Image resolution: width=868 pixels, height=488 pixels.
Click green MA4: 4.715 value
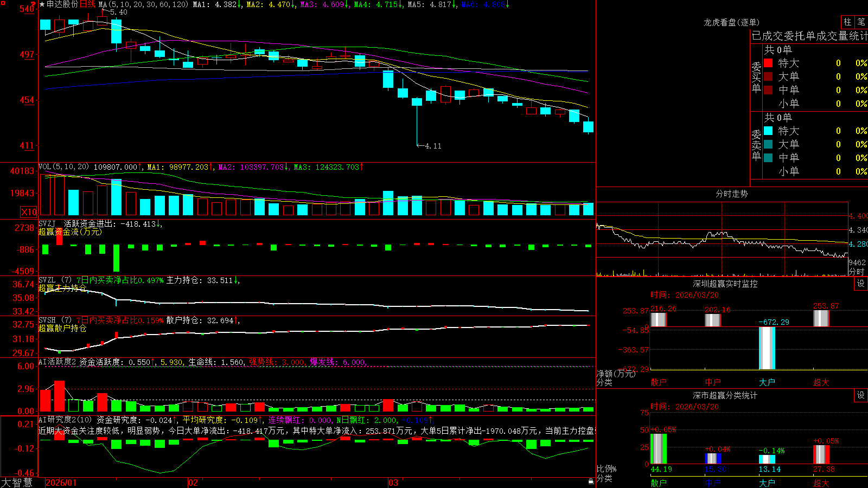[378, 4]
